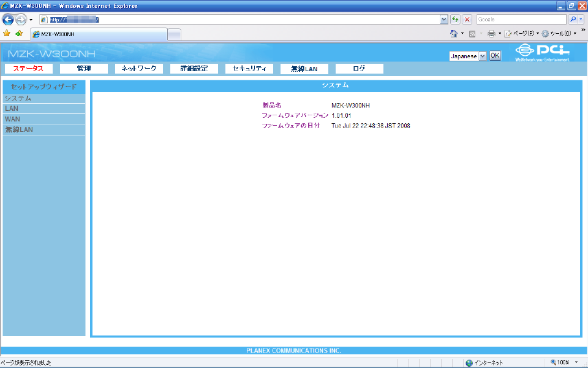
Task: Open the search provider dropdown arrow
Action: [x=581, y=20]
